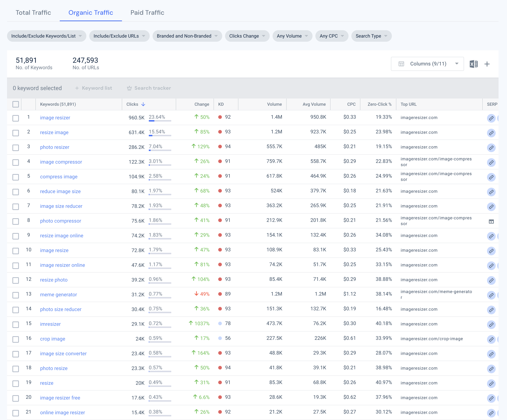
Task: Open SERP link icon for image resizer
Action: click(x=491, y=118)
